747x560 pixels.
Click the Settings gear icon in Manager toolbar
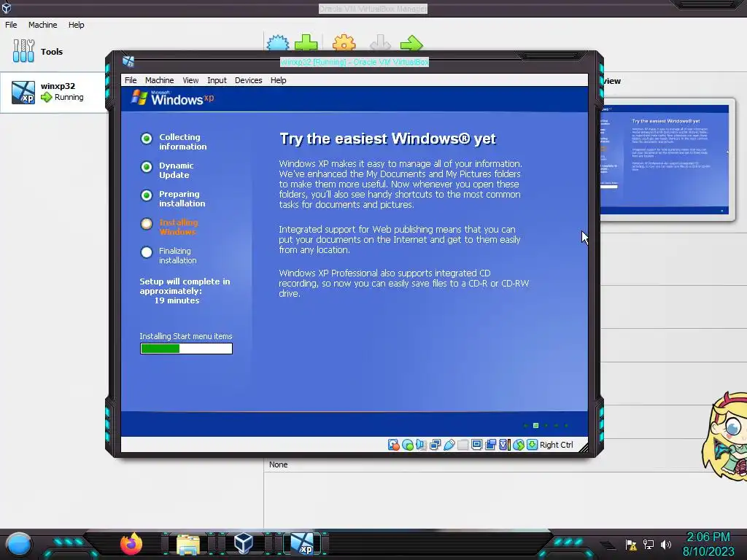[344, 44]
